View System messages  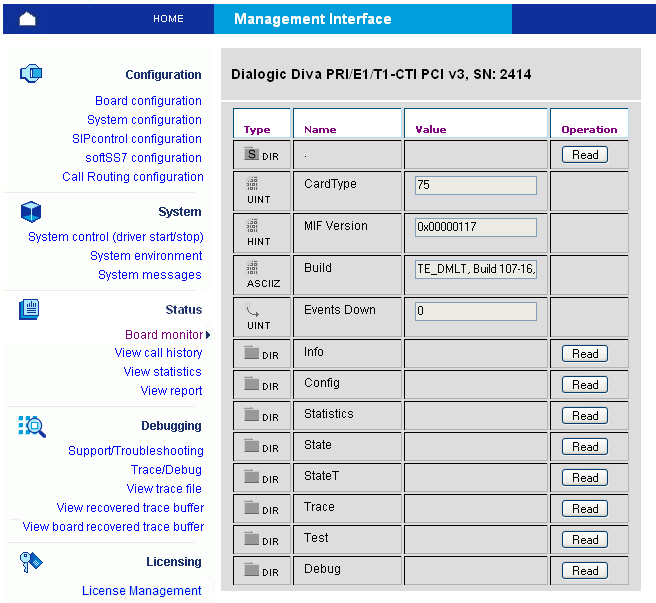[150, 275]
